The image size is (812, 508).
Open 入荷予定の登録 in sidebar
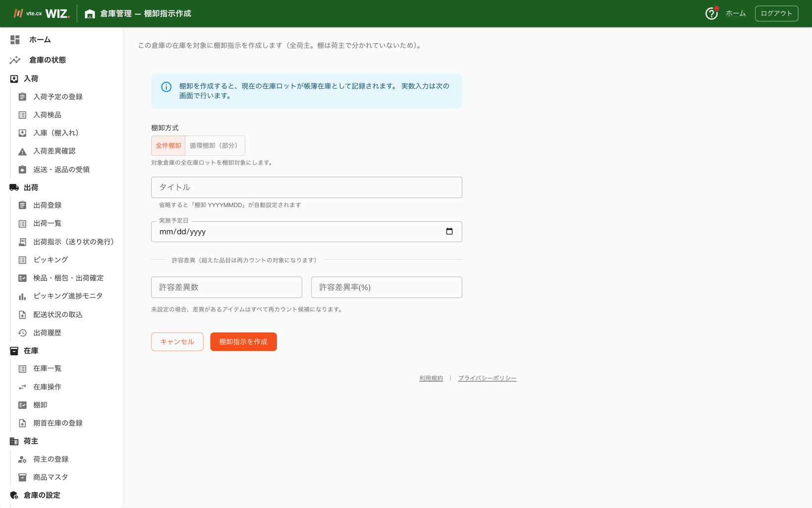[x=58, y=97]
